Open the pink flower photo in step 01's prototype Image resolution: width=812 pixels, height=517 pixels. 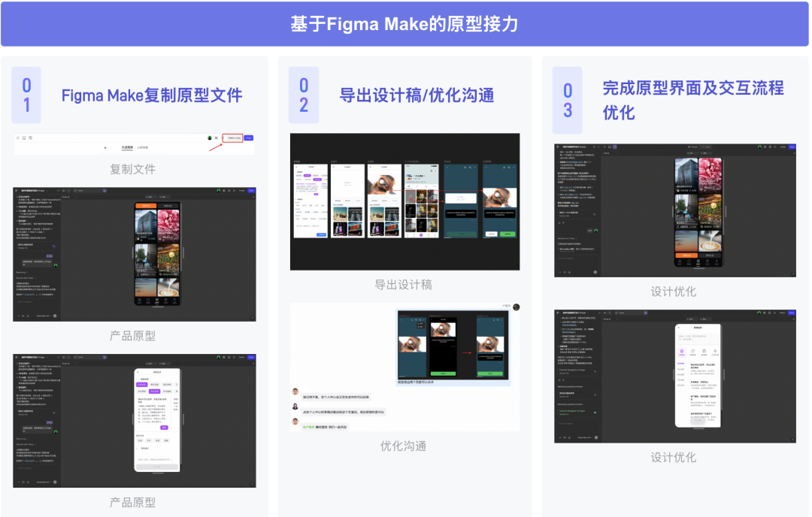pyautogui.click(x=168, y=226)
